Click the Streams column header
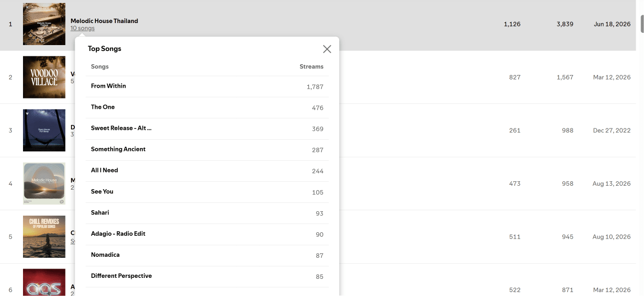Screen dimensions: 644x296 pos(311,67)
